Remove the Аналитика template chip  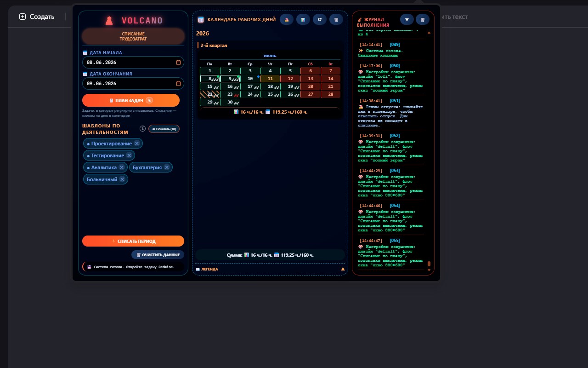(x=121, y=167)
